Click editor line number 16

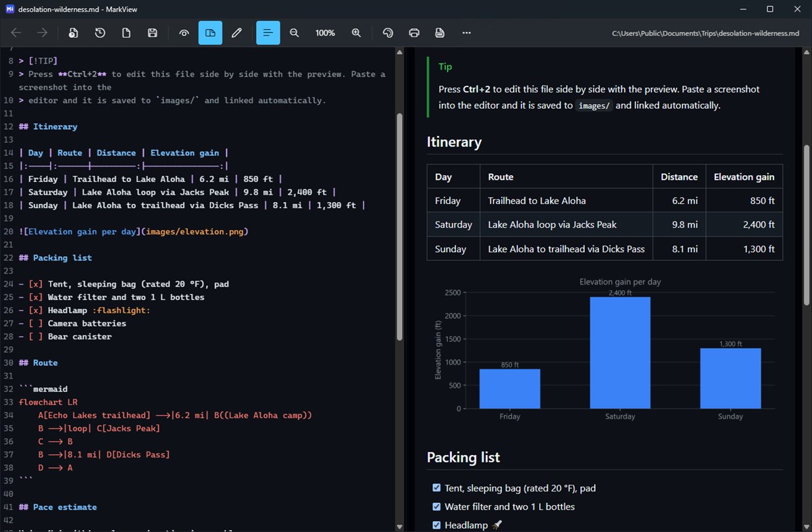[x=8, y=179]
